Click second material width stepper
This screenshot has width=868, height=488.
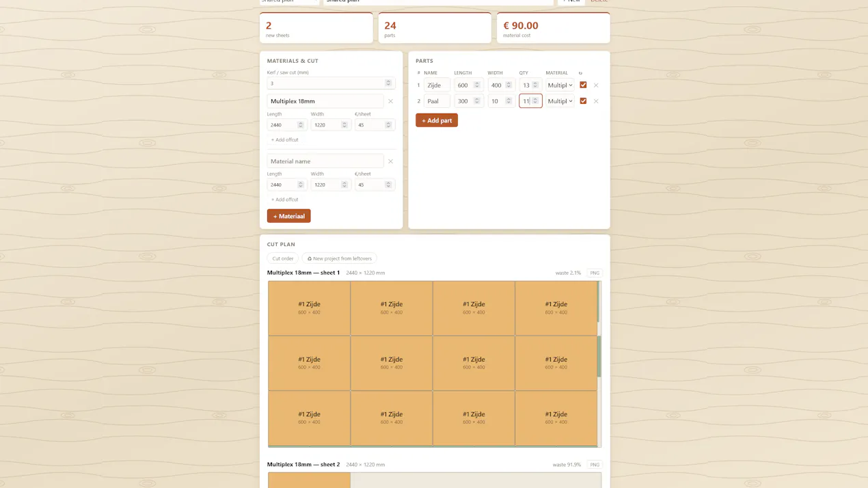click(x=344, y=185)
